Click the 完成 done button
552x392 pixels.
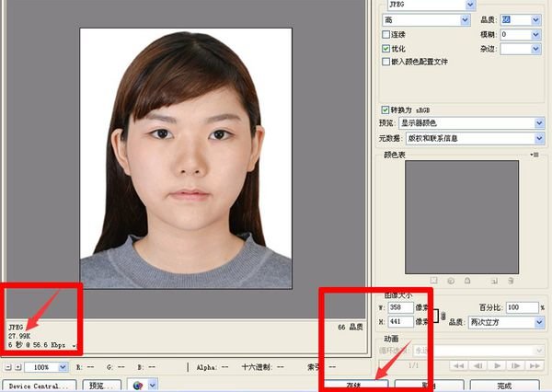point(504,386)
